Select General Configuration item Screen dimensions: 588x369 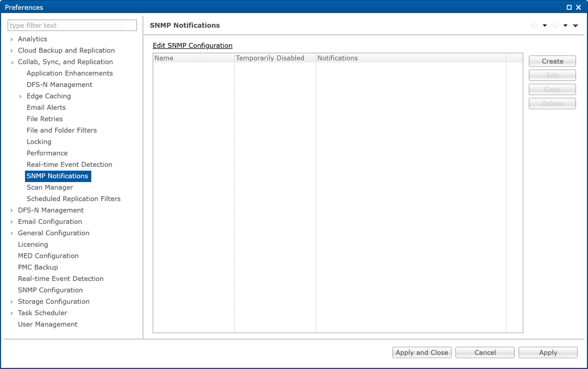pyautogui.click(x=54, y=233)
